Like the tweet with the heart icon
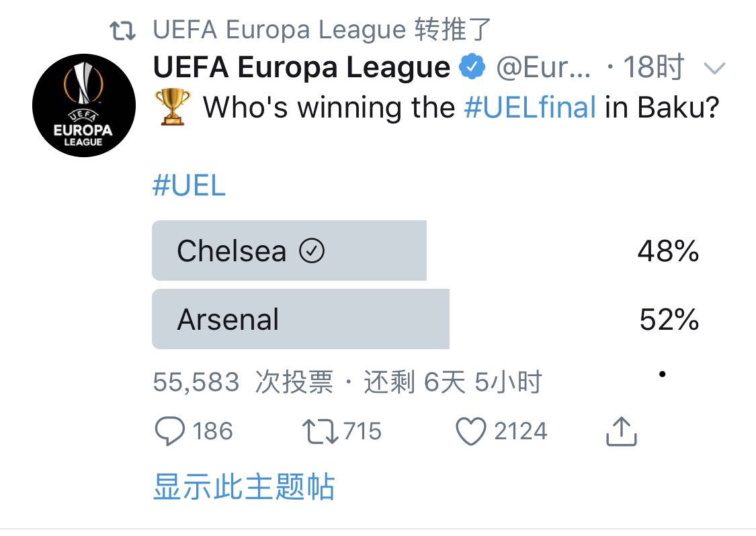Image resolution: width=756 pixels, height=536 pixels. pos(470,431)
